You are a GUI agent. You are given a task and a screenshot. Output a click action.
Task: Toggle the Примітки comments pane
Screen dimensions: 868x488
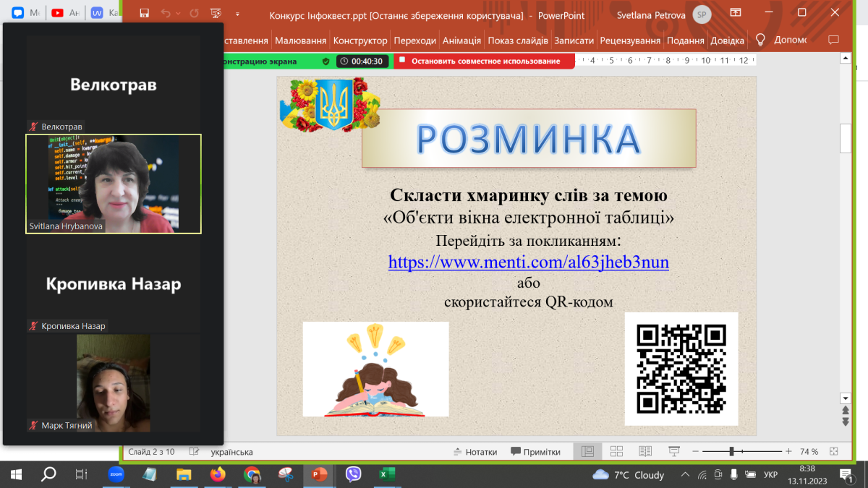point(535,452)
